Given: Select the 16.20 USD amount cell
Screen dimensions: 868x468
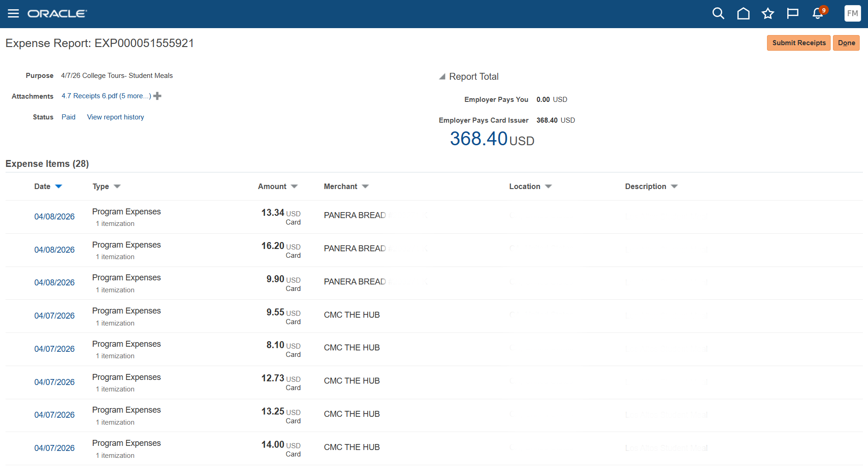Looking at the screenshot, I should [x=281, y=250].
